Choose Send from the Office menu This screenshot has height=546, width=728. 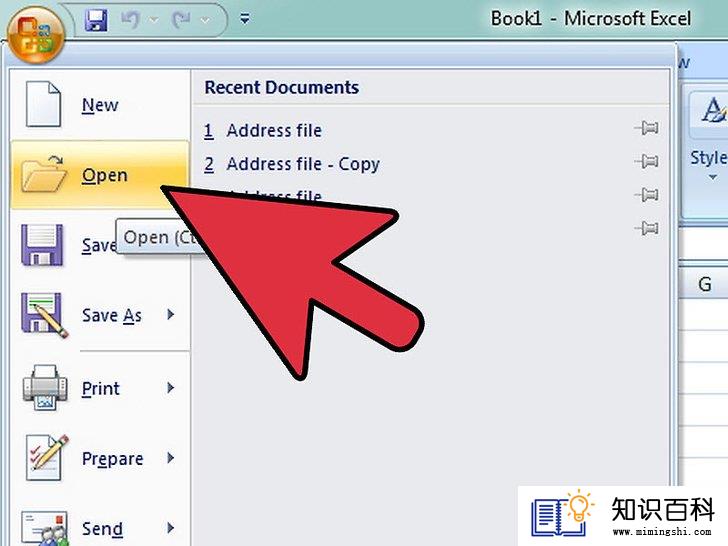(100, 528)
